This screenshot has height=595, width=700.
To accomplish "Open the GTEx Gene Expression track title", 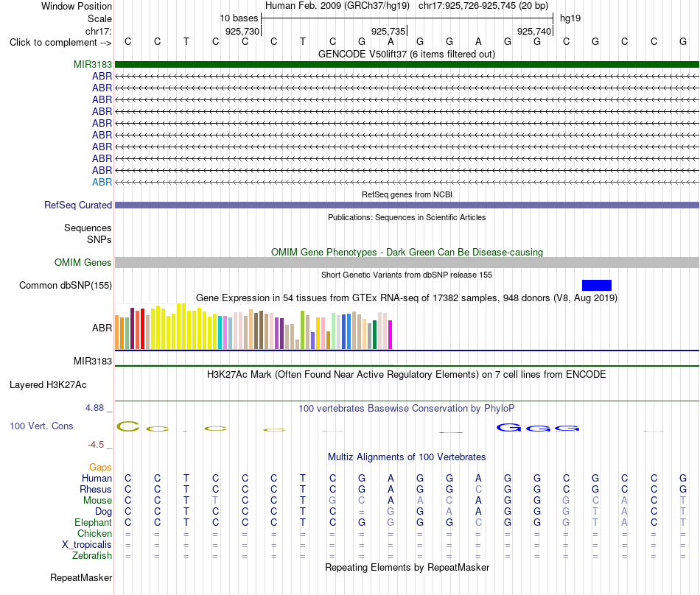I will click(407, 298).
